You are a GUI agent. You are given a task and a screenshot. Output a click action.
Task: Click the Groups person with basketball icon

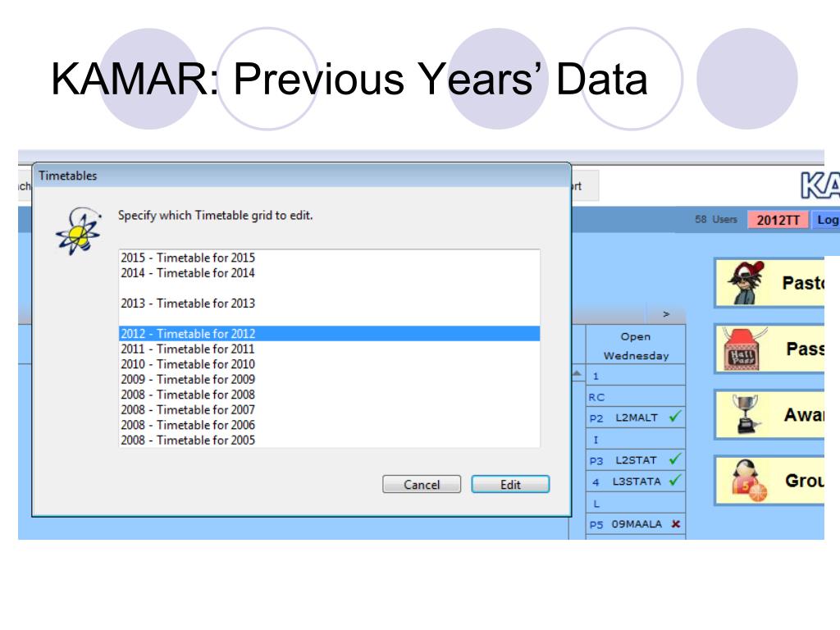pyautogui.click(x=750, y=481)
